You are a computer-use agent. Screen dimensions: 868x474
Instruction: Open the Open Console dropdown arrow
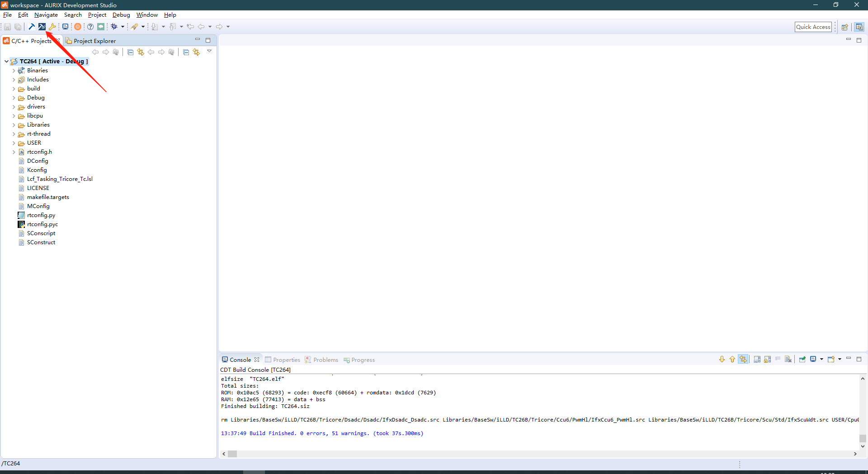pos(840,360)
